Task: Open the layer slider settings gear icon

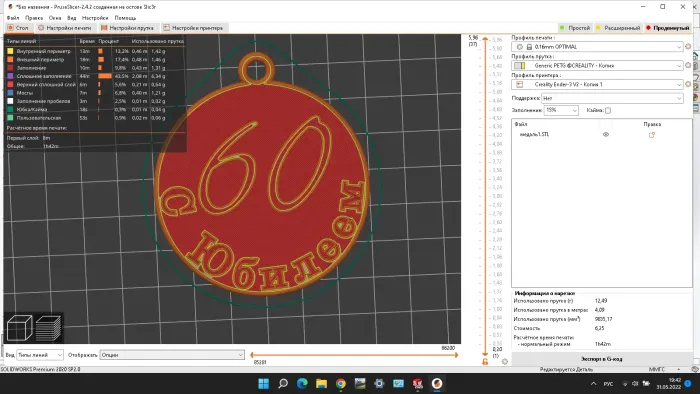Action: coord(505,361)
